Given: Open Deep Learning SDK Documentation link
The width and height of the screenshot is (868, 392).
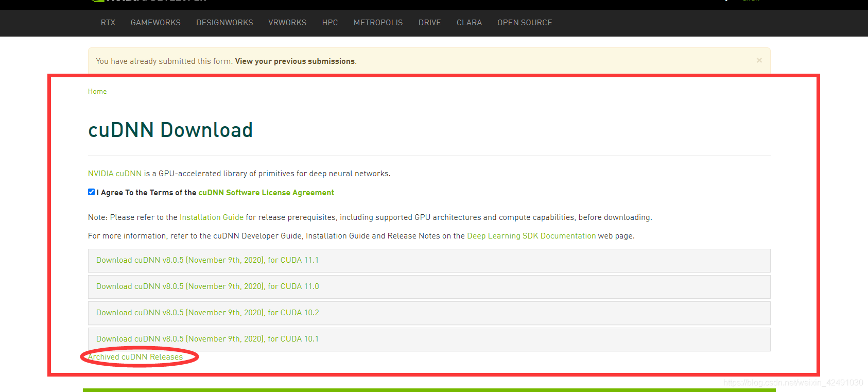Looking at the screenshot, I should [x=531, y=236].
